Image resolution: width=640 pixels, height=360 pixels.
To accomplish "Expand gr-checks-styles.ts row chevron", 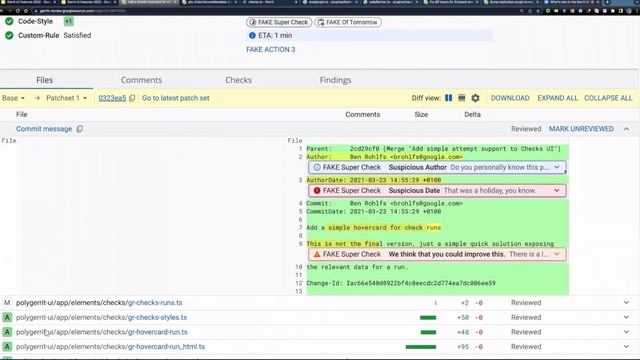I will [x=626, y=317].
